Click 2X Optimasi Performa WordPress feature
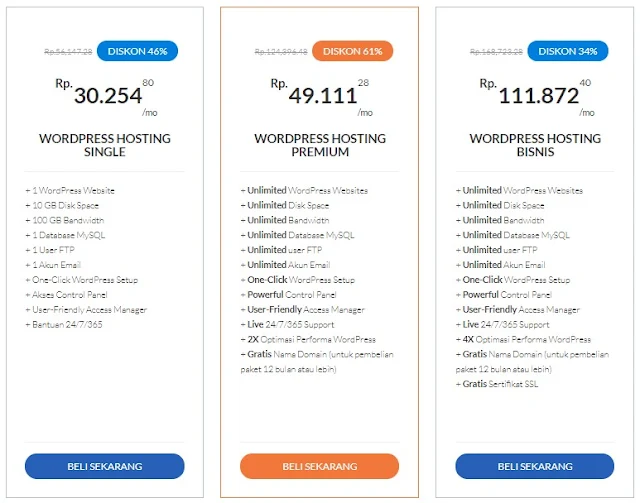Screen dimensions: 640x503 click(x=308, y=339)
